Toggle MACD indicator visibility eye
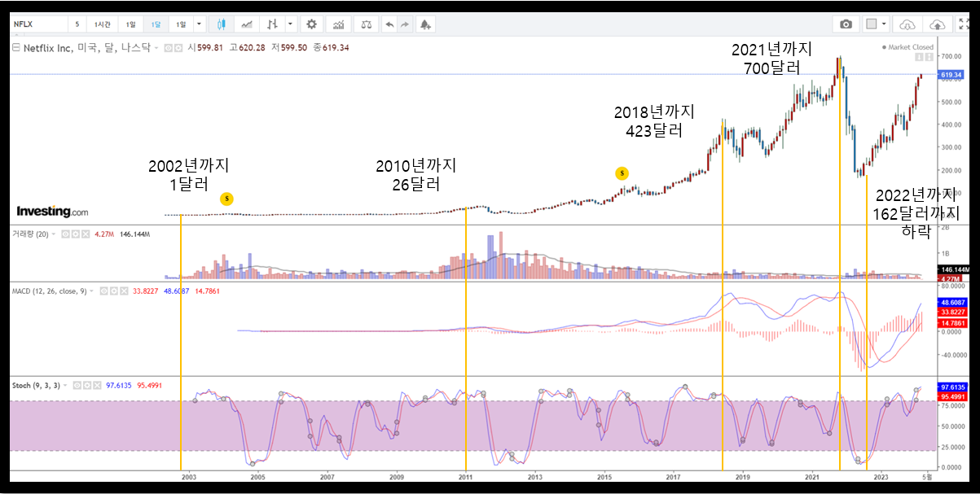The width and height of the screenshot is (980, 494). tap(104, 291)
